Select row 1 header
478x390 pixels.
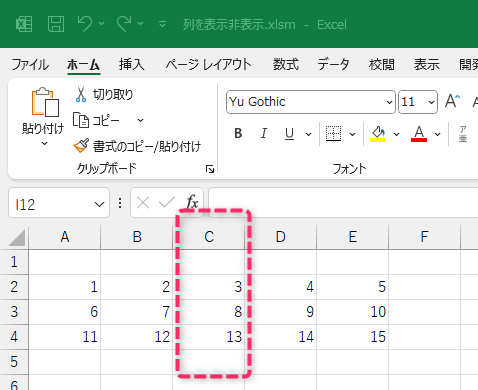pos(14,262)
